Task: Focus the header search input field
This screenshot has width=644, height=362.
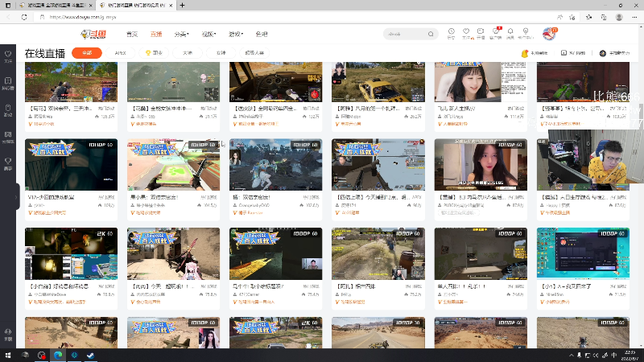Action: click(406, 34)
